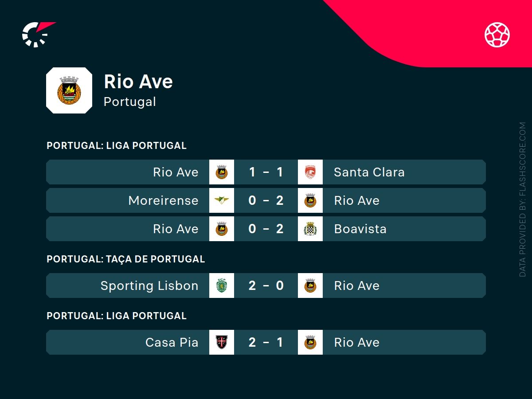
Task: Click the Moreirense team badge
Action: 222,200
